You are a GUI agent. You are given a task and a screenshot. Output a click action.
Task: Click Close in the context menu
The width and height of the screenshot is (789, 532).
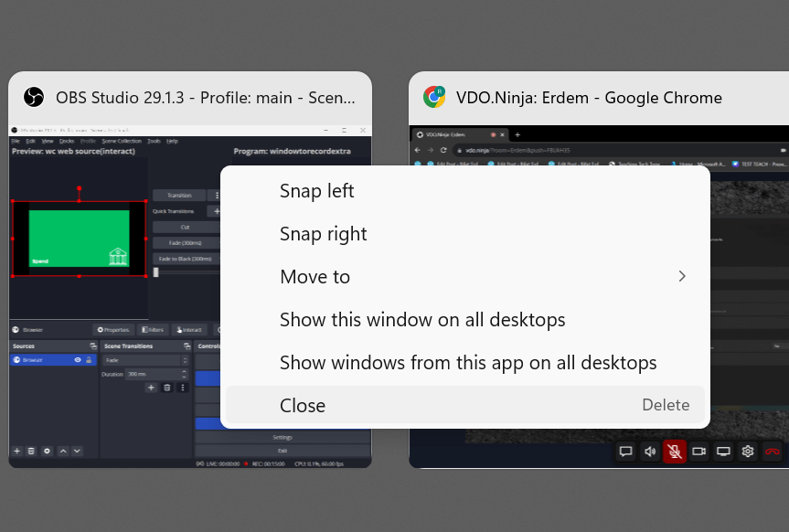tap(465, 405)
